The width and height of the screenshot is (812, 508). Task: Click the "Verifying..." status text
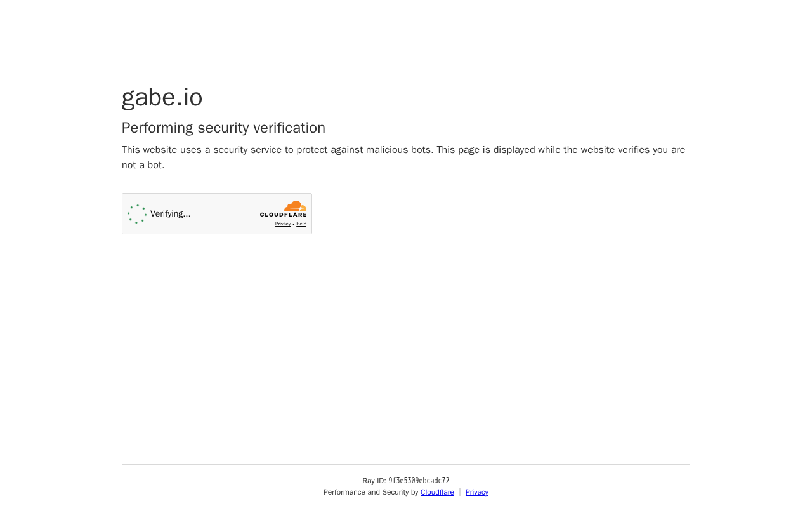[170, 214]
